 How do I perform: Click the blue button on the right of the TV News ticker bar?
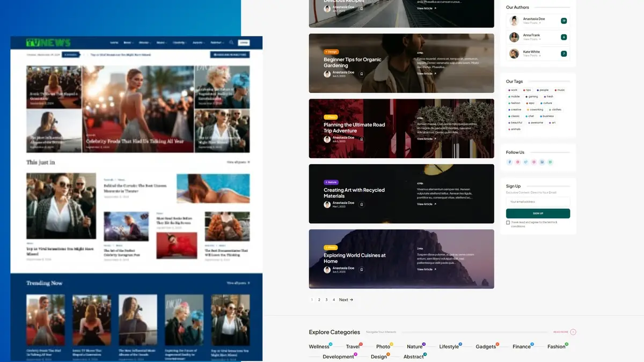click(230, 55)
